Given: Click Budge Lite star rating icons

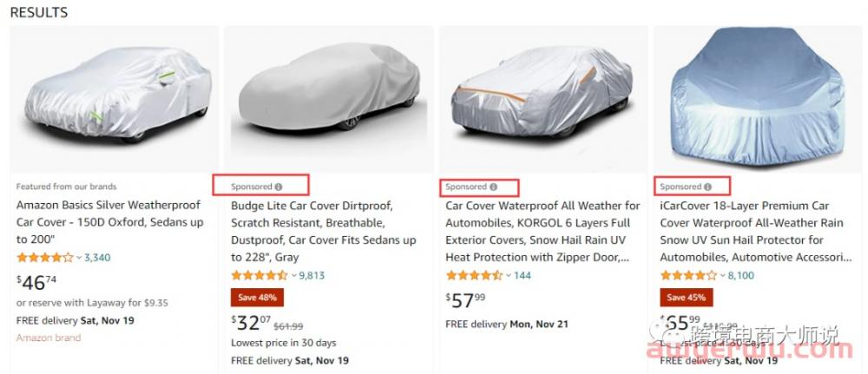Looking at the screenshot, I should pyautogui.click(x=260, y=275).
